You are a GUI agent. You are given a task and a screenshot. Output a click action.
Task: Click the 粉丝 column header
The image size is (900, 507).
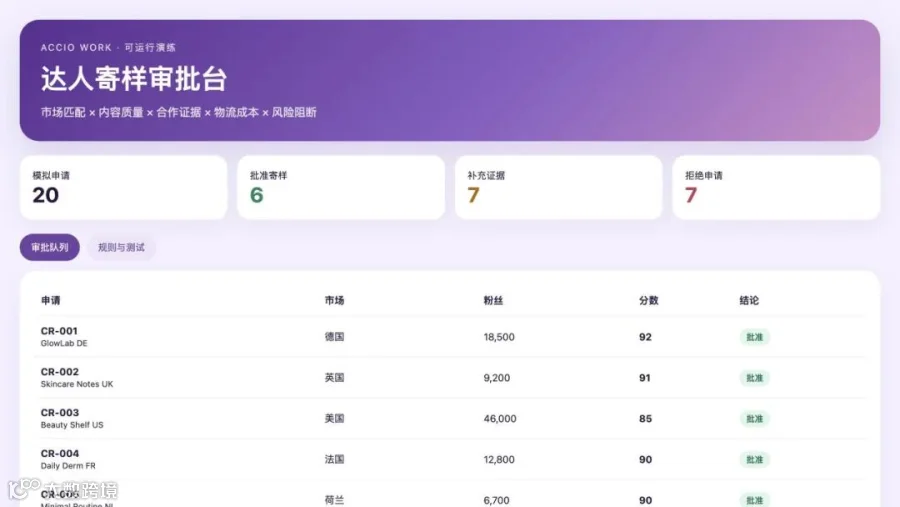[493, 300]
